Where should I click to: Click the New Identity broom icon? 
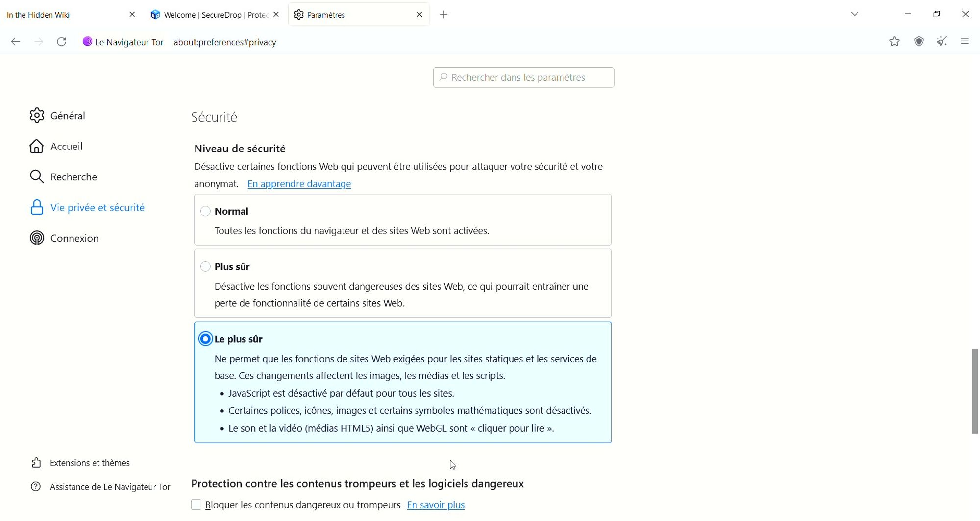pos(942,42)
